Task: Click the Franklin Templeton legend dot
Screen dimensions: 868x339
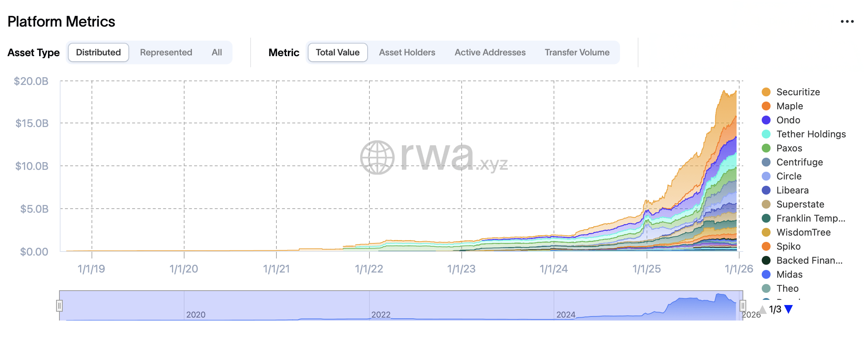Action: pyautogui.click(x=766, y=218)
